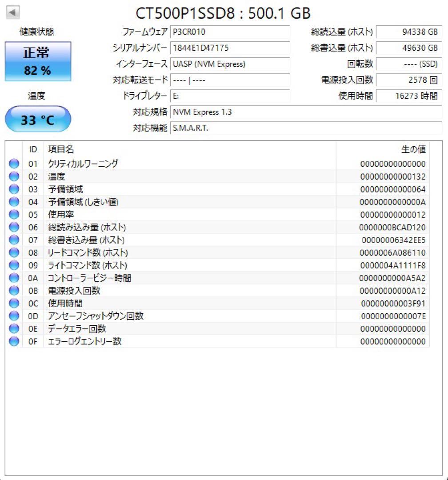Click the status circle for リードコマンド数 row

pos(14,252)
